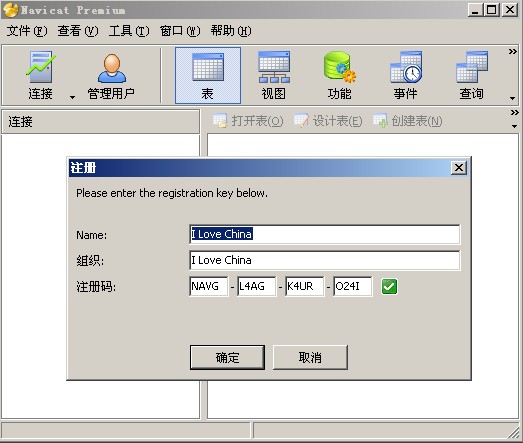This screenshot has height=443, width=523.
Task: Select the View (视图) toolbar icon
Action: tap(274, 76)
